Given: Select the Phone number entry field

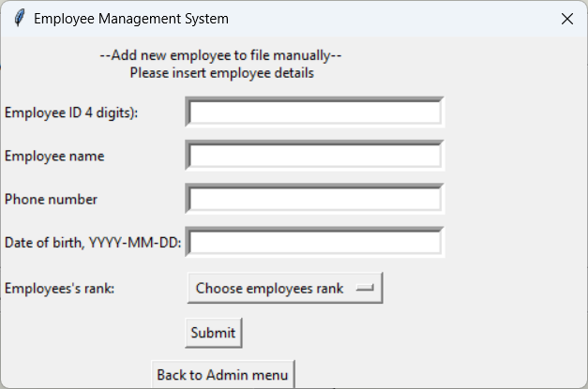Looking at the screenshot, I should 314,199.
